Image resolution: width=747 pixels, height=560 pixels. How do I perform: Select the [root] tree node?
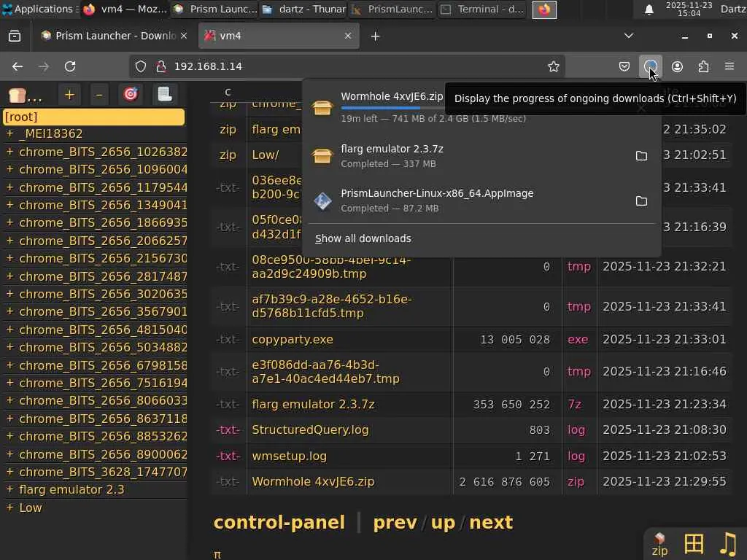pyautogui.click(x=94, y=117)
